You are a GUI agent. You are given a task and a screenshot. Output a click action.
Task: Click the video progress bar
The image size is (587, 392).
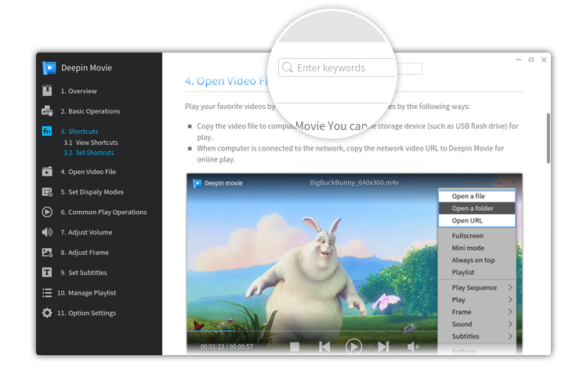click(x=312, y=332)
